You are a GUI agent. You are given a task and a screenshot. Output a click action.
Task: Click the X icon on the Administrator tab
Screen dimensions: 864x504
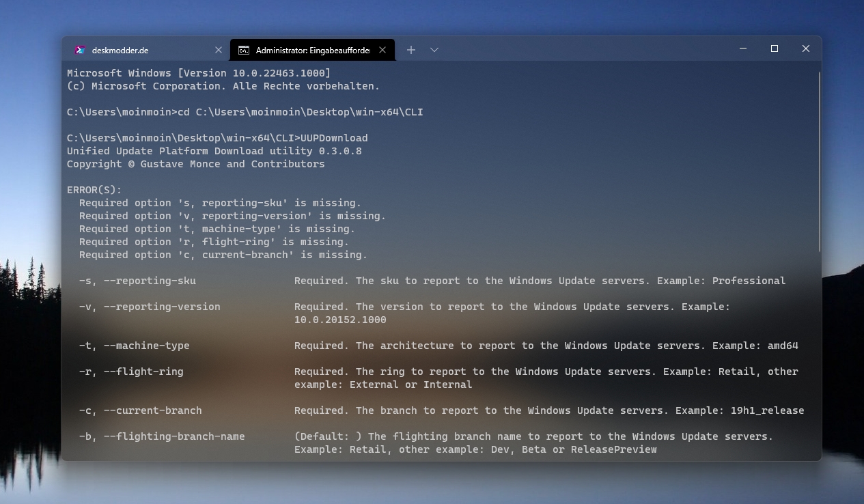382,50
